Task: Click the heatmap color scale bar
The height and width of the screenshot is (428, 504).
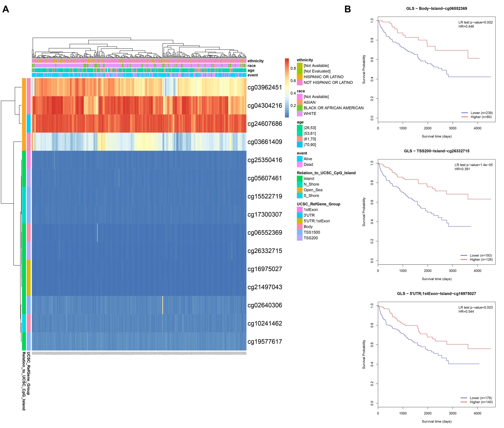Action: tap(287, 88)
